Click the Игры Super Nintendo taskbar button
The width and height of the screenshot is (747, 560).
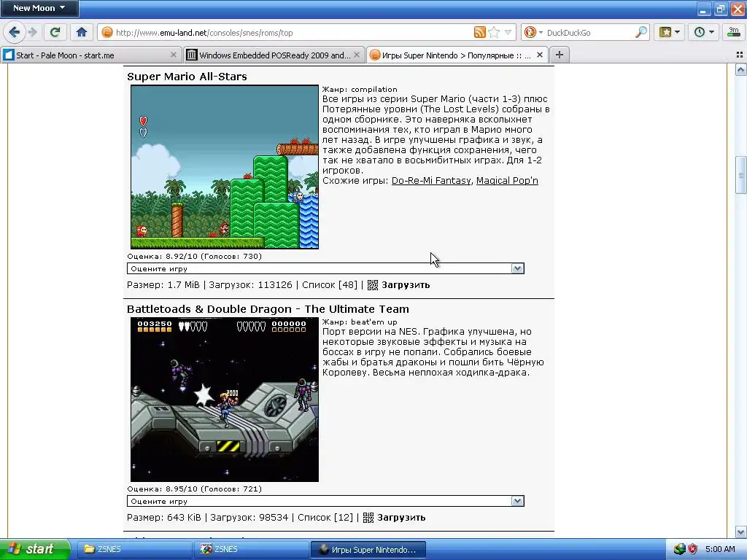pyautogui.click(x=368, y=549)
